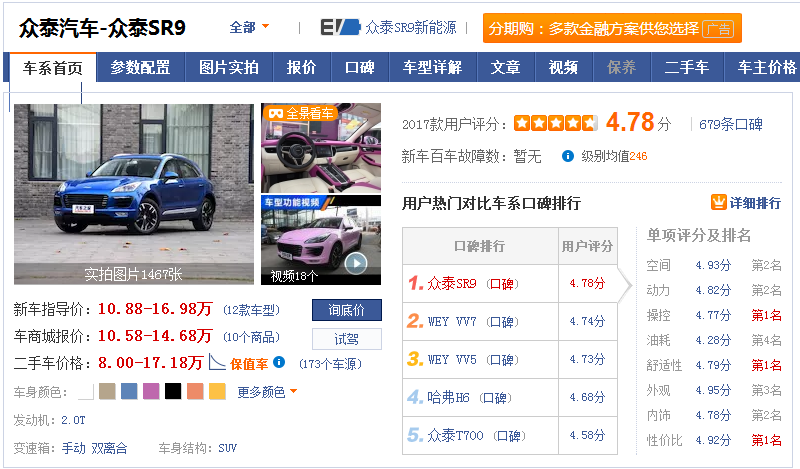This screenshot has width=800, height=469.
Task: Open the 图片实拍 tab
Action: click(x=229, y=67)
